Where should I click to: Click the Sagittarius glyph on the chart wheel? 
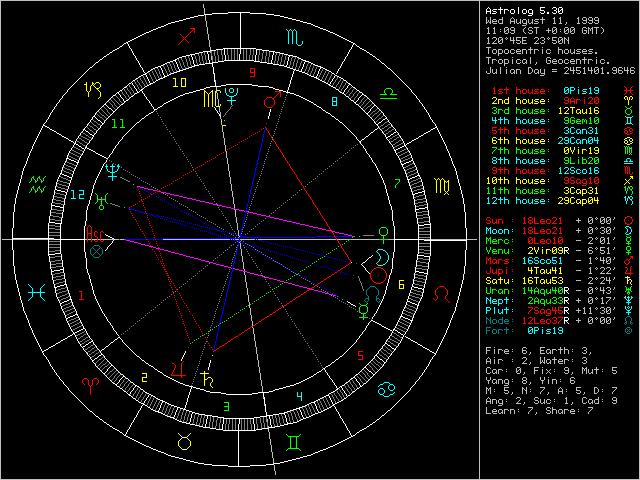(x=186, y=38)
